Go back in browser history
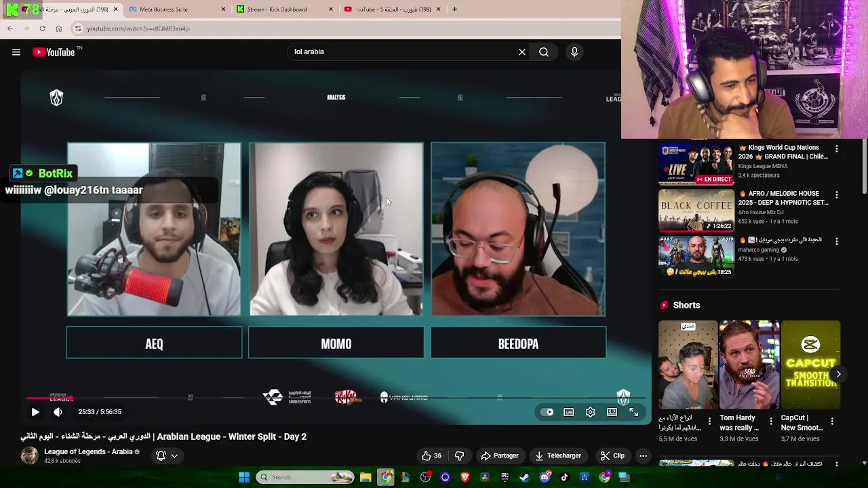The image size is (868, 488). click(10, 28)
